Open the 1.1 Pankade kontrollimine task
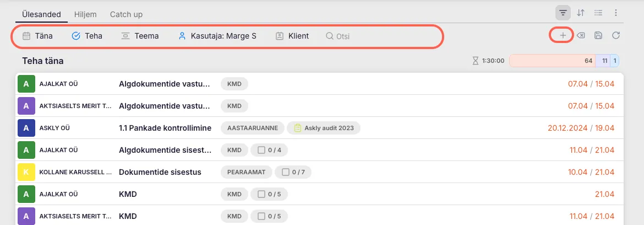Screen dimensions: 644x225 [165, 128]
